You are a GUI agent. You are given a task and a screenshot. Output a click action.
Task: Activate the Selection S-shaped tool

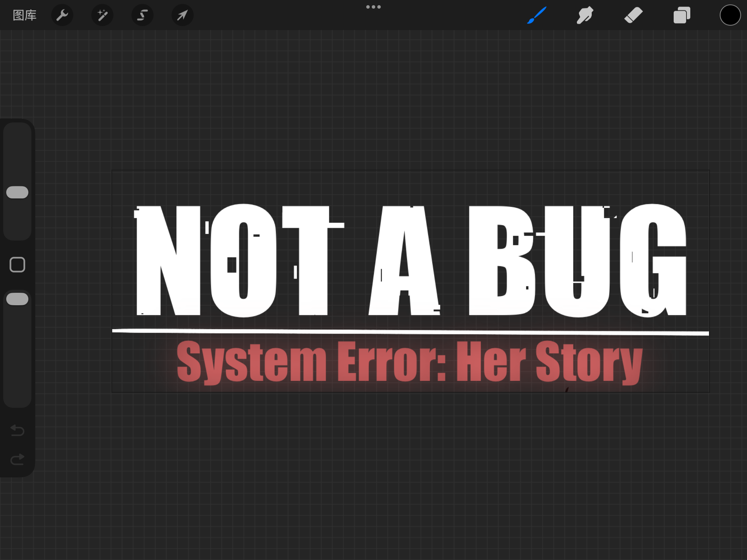142,15
